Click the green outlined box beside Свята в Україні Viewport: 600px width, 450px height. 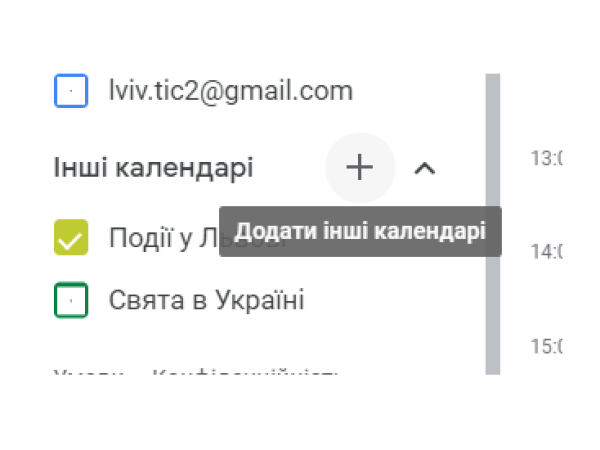[x=71, y=300]
